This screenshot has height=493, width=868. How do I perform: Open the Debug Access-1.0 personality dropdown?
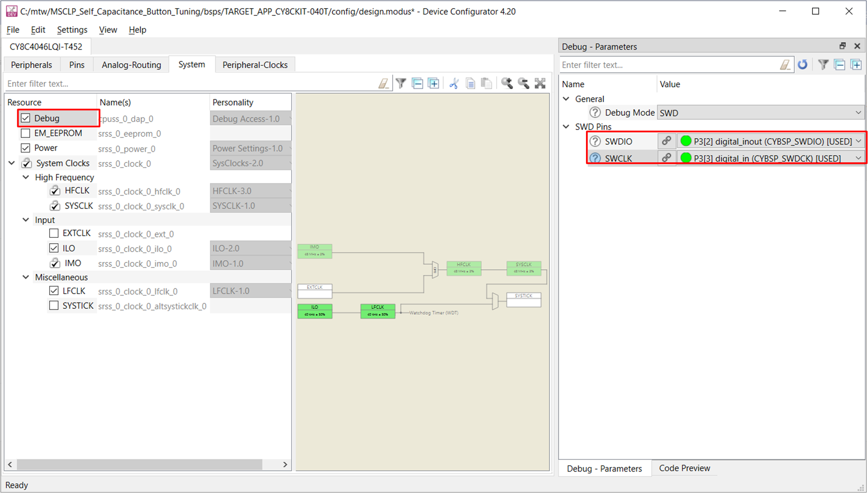[x=250, y=118]
